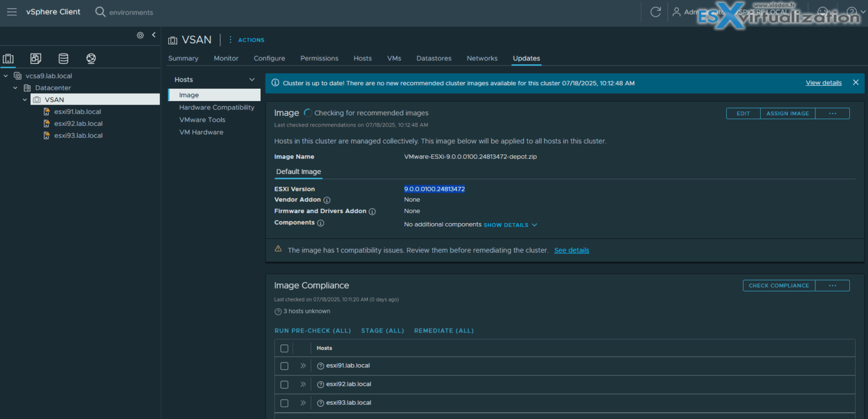This screenshot has height=419, width=868.
Task: Select all hosts with the header checkbox
Action: pos(284,348)
